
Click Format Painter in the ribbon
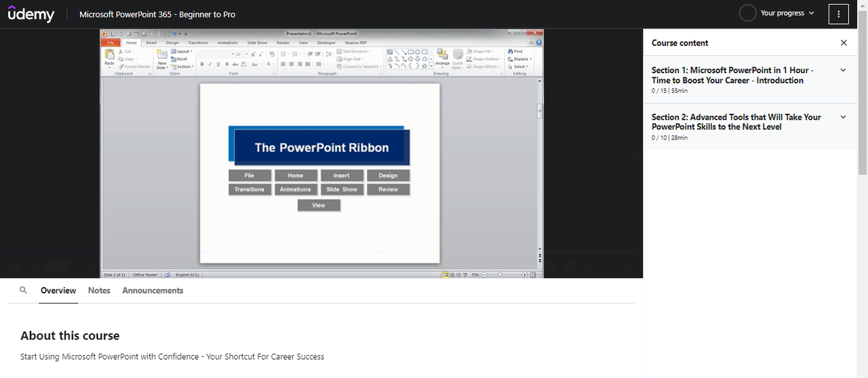pyautogui.click(x=135, y=66)
